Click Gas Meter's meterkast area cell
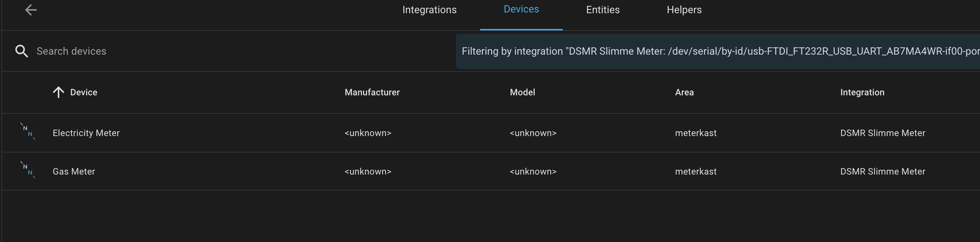The width and height of the screenshot is (980, 242). (695, 172)
